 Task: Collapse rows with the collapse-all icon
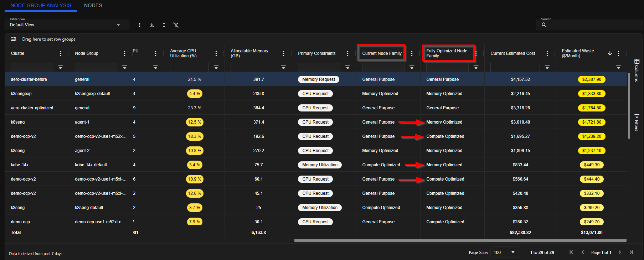point(164,25)
